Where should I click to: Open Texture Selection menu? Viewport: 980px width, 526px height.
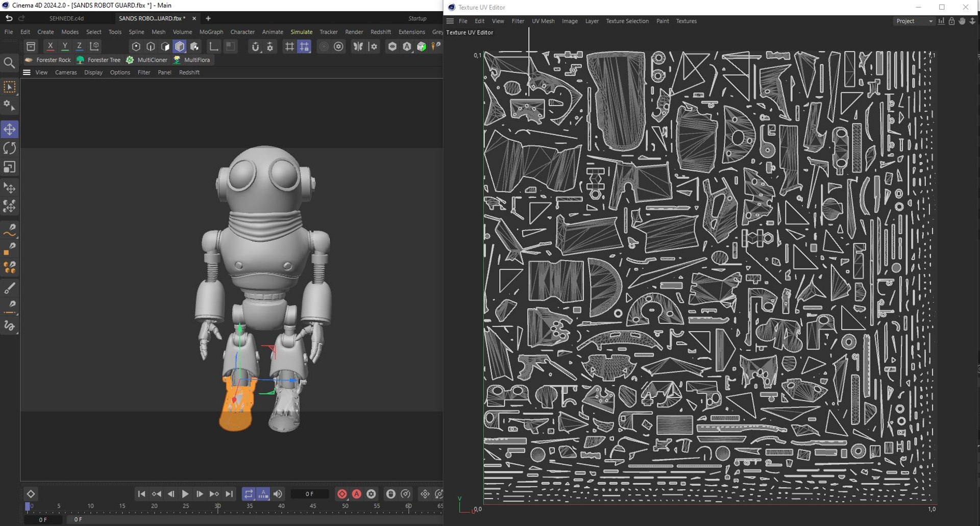pyautogui.click(x=627, y=21)
